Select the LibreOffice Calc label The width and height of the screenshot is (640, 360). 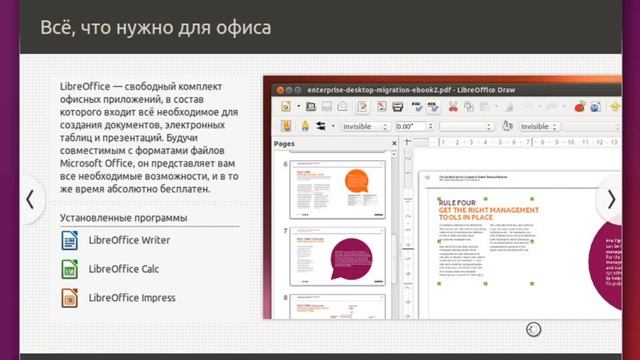[124, 269]
